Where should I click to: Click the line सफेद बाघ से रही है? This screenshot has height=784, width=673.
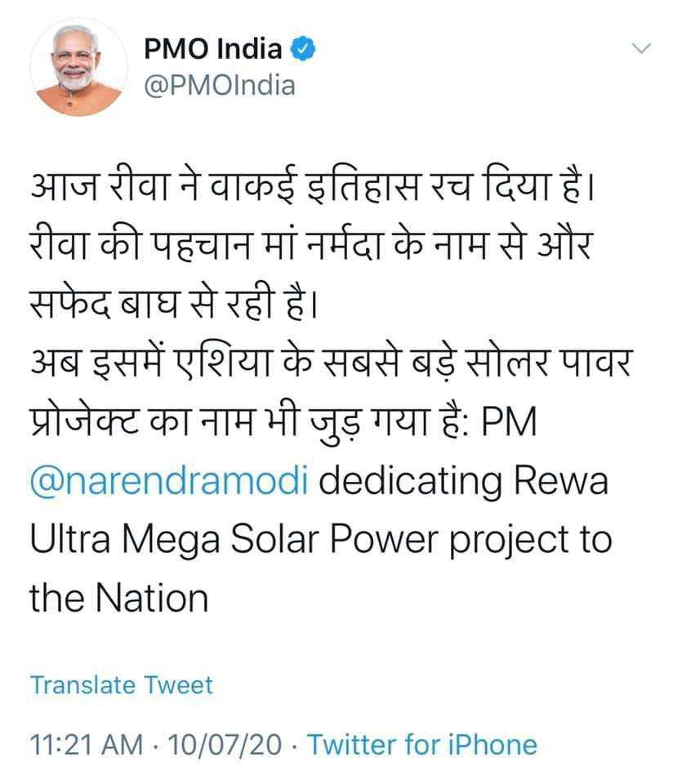pyautogui.click(x=173, y=304)
